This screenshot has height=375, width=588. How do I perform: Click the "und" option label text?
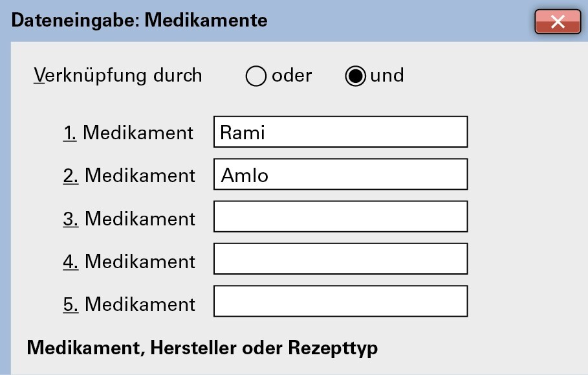(387, 76)
